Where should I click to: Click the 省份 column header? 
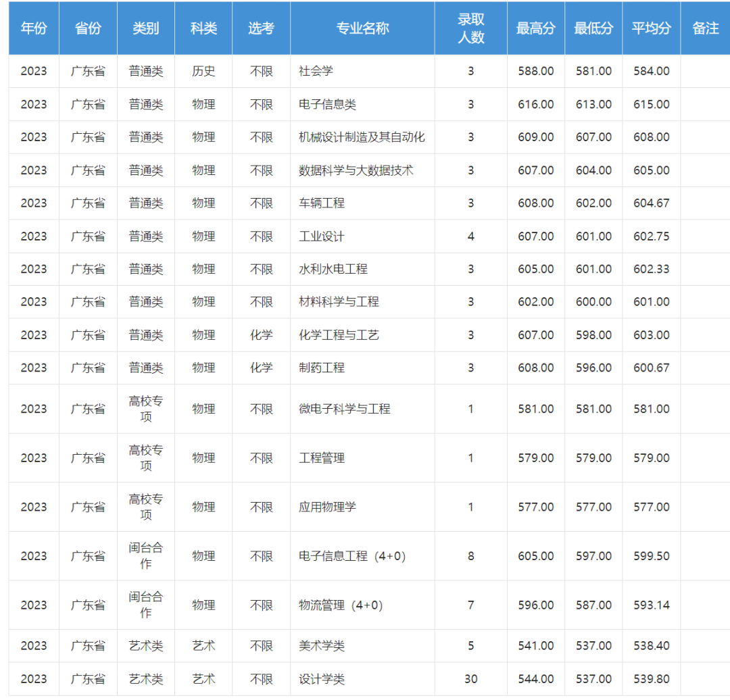(x=88, y=28)
